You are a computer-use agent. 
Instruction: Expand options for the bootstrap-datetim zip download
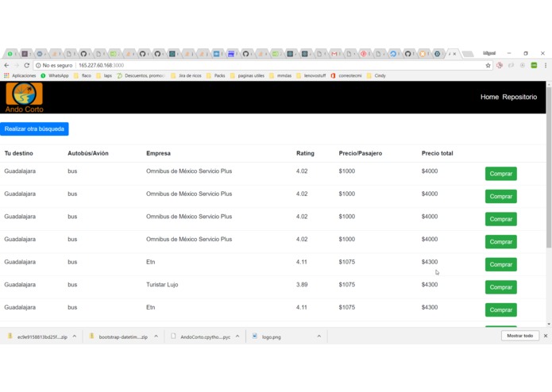[156, 336]
